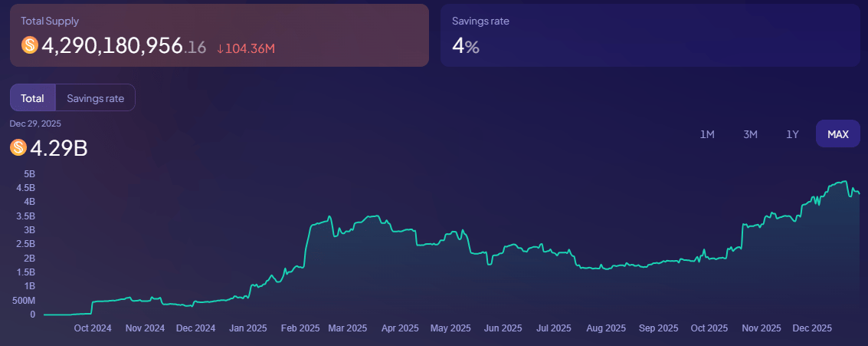Image resolution: width=868 pixels, height=346 pixels.
Task: Click the Feb 2025 axis label
Action: pos(300,328)
